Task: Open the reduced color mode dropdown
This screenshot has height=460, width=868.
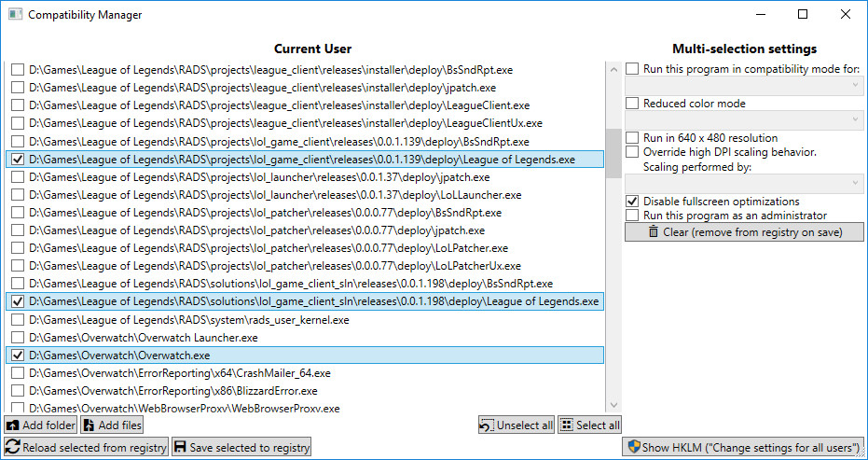Action: (x=744, y=120)
